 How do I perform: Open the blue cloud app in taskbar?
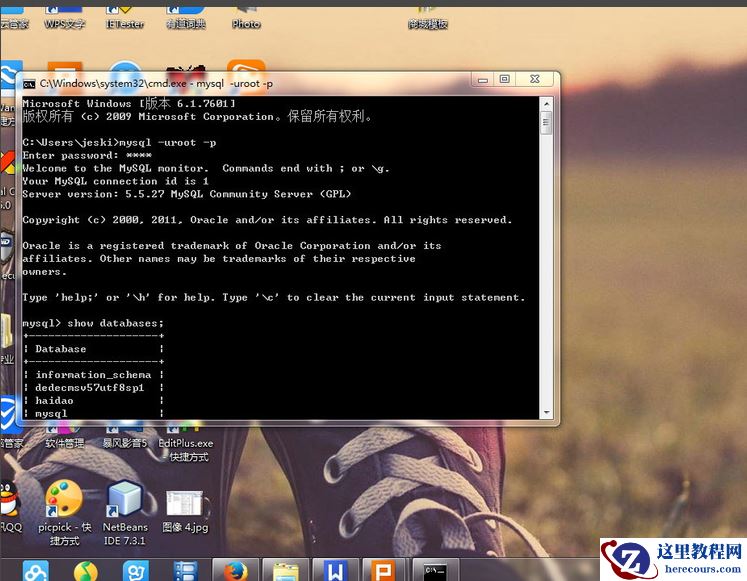tap(36, 571)
